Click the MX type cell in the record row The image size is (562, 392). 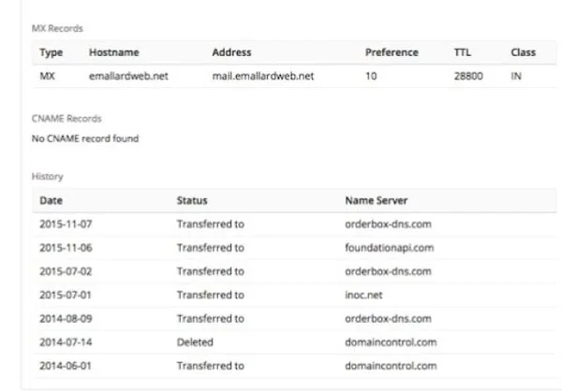click(x=47, y=76)
